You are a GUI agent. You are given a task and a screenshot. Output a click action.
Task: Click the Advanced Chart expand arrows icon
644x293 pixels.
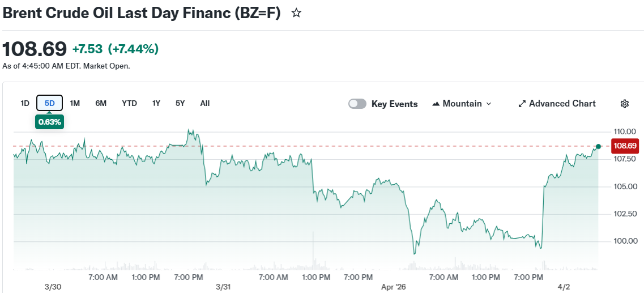(522, 104)
